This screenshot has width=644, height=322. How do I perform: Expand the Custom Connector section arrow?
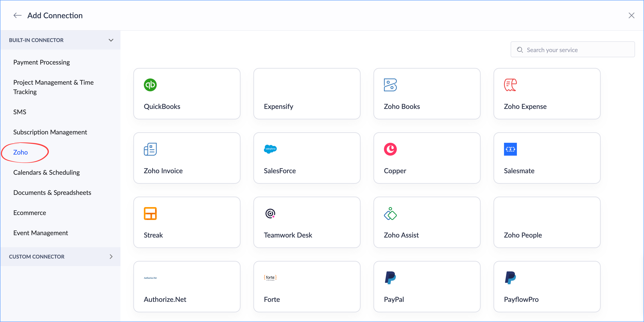(111, 256)
